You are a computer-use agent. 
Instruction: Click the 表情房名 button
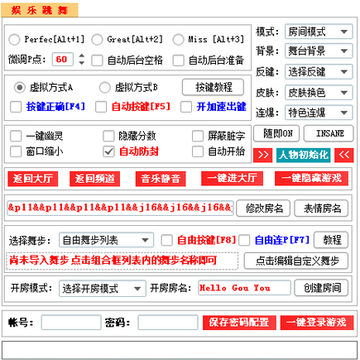[321, 208]
